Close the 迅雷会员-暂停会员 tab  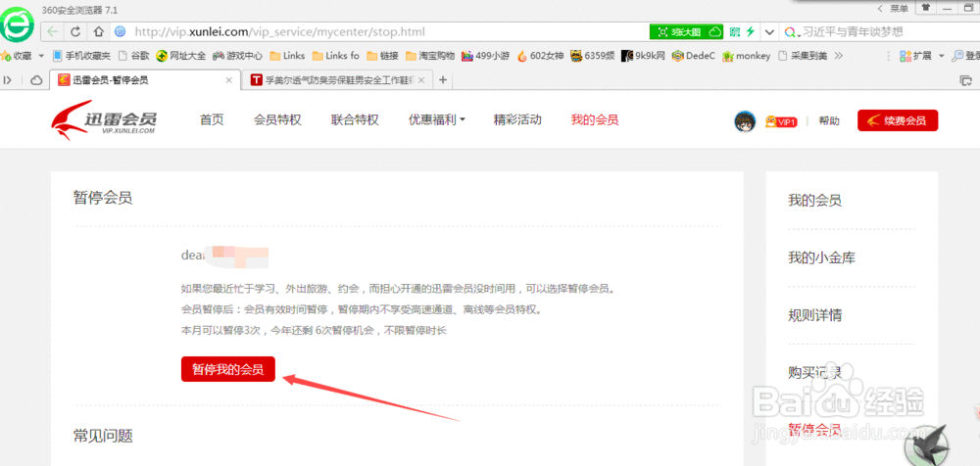(x=229, y=80)
